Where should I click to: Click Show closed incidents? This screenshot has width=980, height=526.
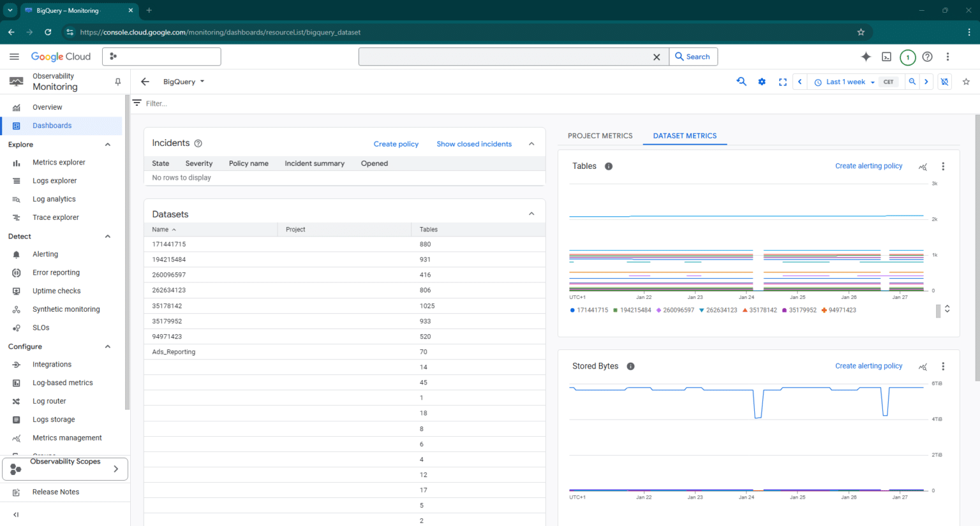click(x=474, y=144)
